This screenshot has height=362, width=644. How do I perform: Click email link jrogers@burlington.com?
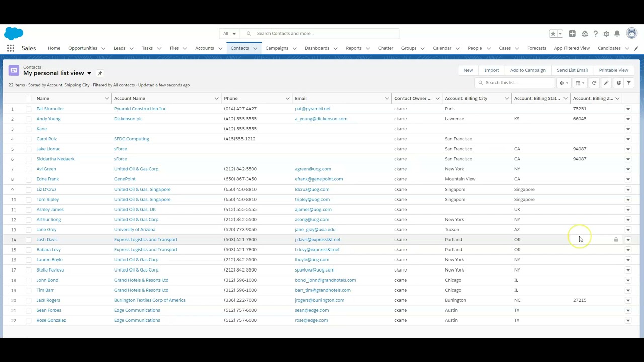click(319, 300)
